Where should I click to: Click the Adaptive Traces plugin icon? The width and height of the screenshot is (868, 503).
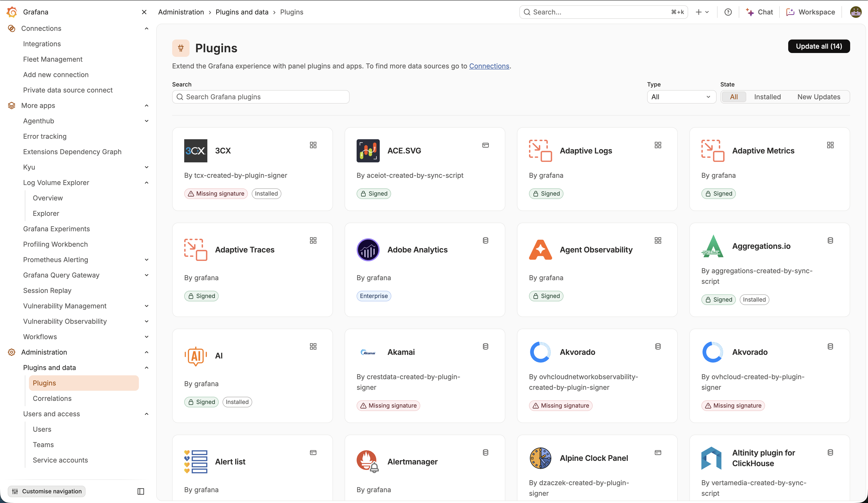[x=196, y=250]
